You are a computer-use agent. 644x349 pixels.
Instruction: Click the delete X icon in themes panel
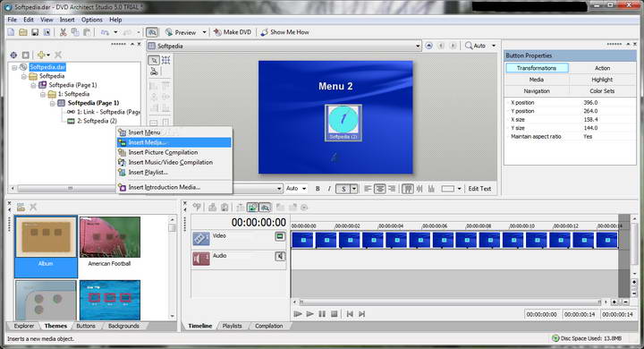[33, 208]
